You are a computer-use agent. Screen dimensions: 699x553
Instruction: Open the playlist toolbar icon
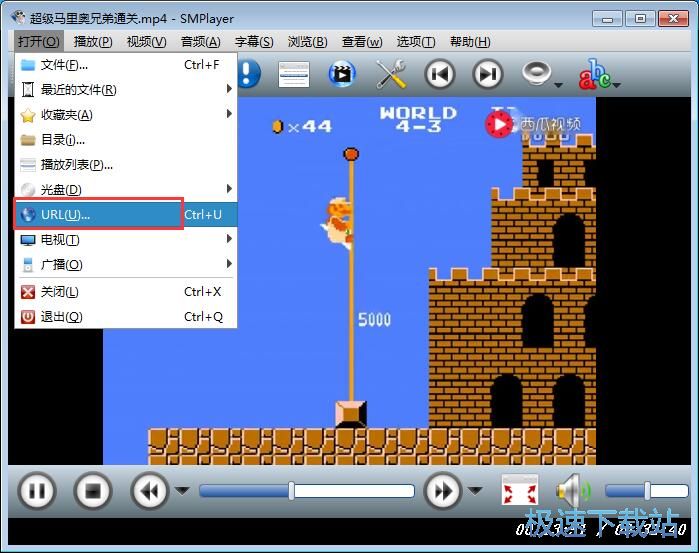294,74
